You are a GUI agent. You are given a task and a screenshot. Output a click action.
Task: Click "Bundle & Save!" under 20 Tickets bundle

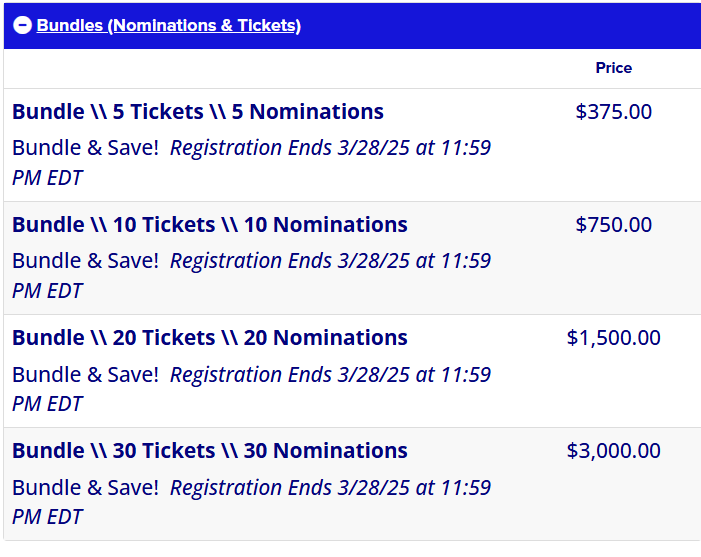coord(85,374)
